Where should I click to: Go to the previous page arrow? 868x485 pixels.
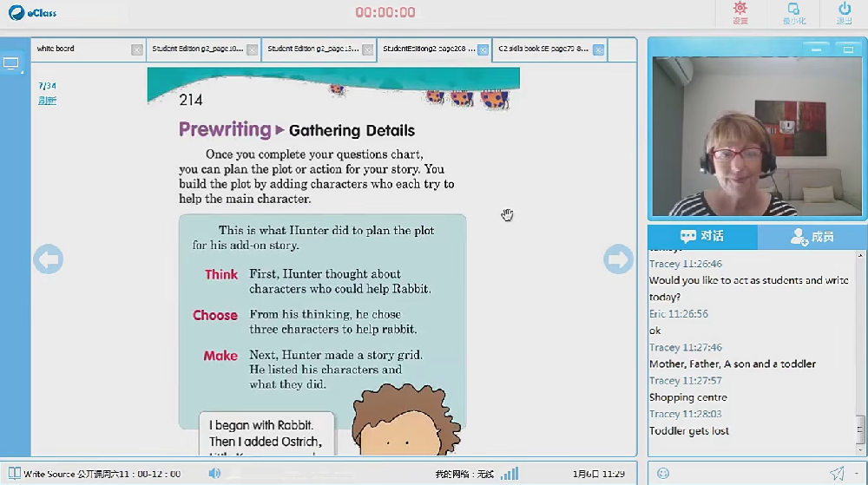[x=49, y=259]
